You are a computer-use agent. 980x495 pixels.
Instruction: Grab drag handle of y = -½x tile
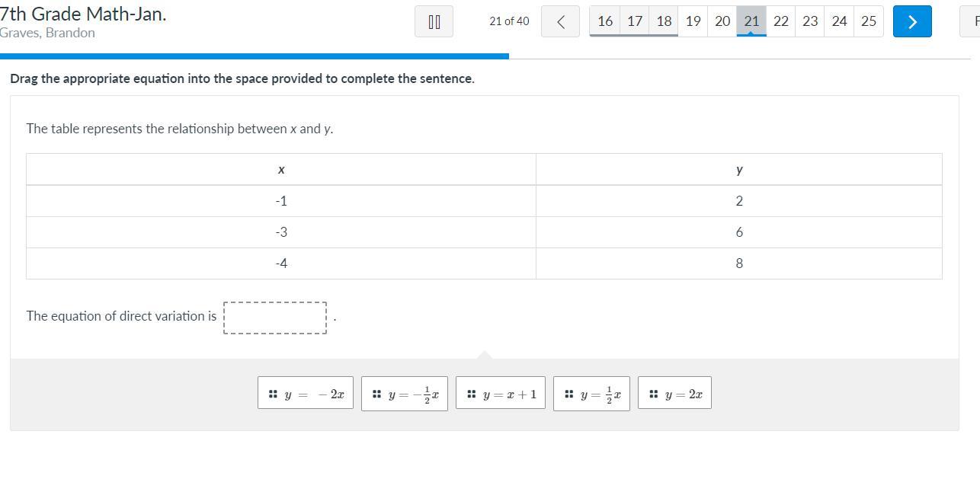[376, 394]
